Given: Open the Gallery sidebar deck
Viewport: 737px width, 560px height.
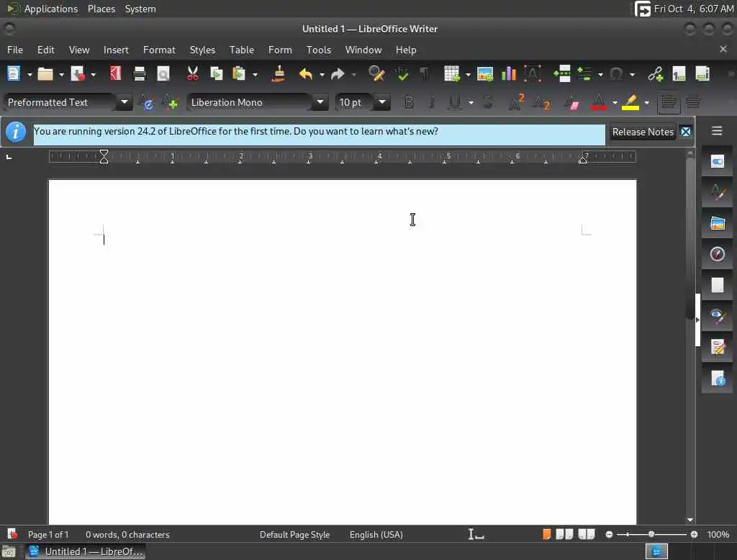Looking at the screenshot, I should tap(717, 223).
